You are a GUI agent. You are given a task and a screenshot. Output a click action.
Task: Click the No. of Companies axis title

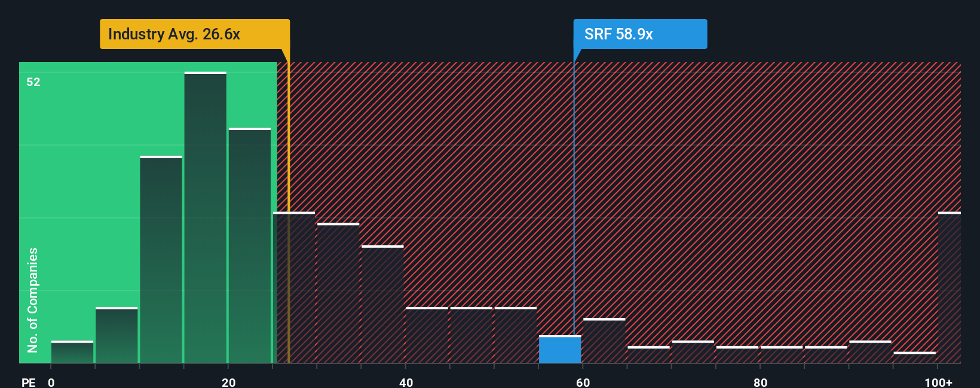pyautogui.click(x=33, y=300)
